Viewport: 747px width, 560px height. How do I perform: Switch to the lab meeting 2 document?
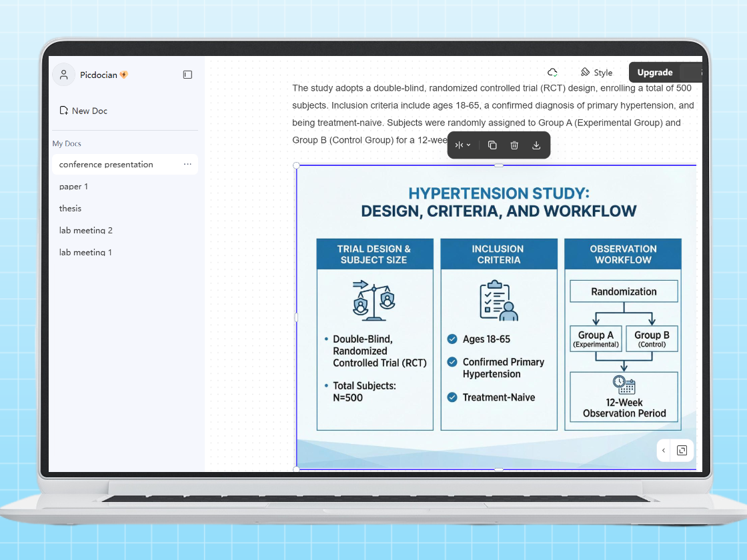(x=86, y=230)
